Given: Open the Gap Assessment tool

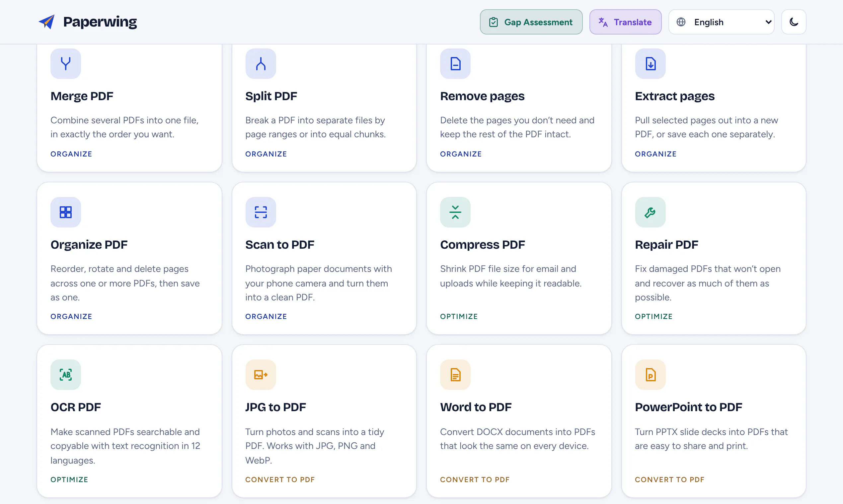Looking at the screenshot, I should (x=531, y=22).
